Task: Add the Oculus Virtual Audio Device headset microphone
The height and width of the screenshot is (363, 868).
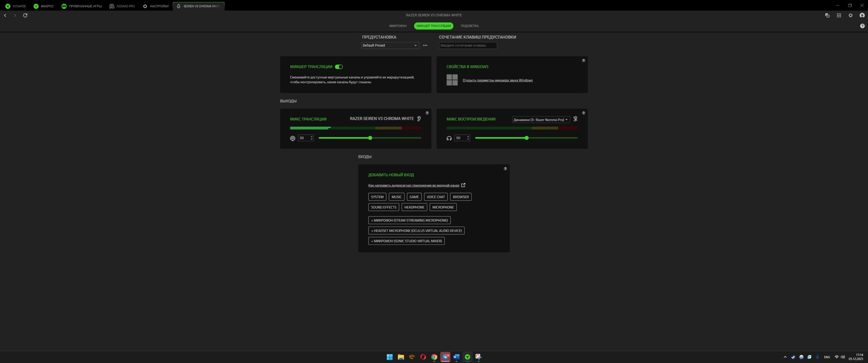Action: (x=416, y=231)
